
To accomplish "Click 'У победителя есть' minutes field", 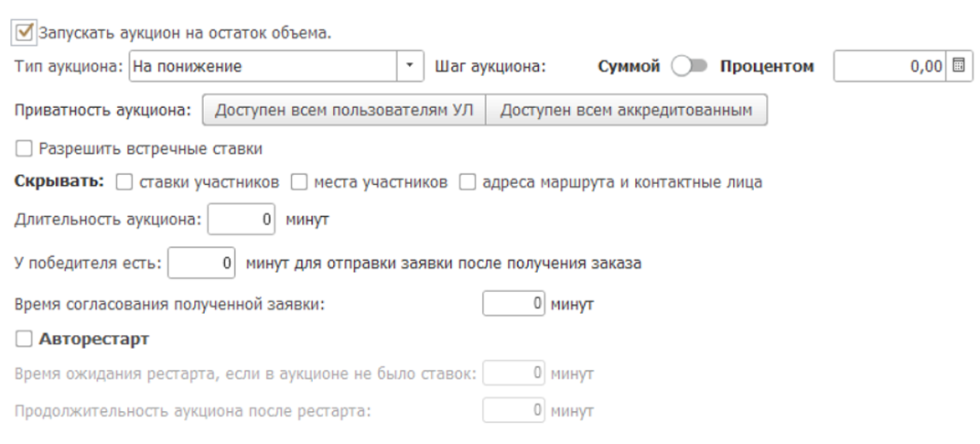I will pos(202,264).
